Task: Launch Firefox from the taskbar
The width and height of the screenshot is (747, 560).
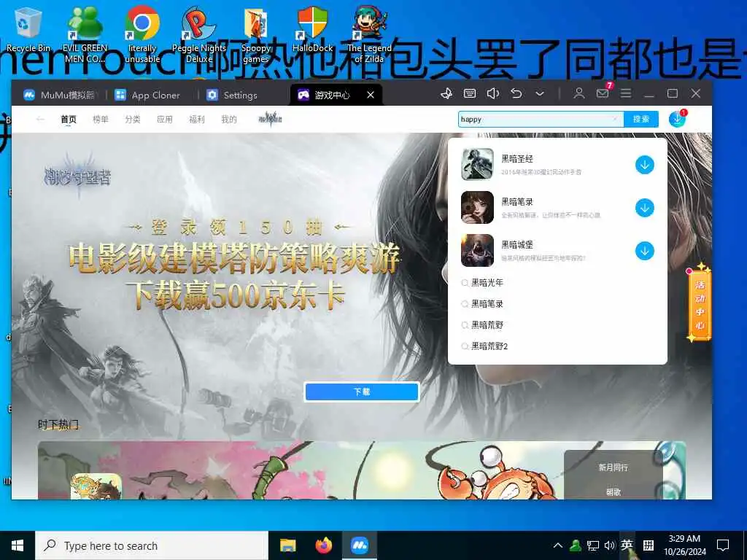Action: click(x=323, y=545)
